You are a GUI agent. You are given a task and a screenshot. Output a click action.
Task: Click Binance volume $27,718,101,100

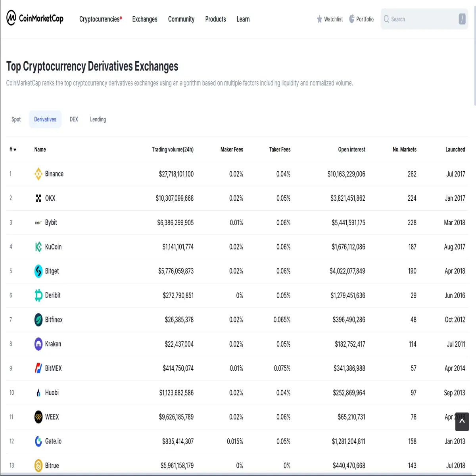click(176, 174)
